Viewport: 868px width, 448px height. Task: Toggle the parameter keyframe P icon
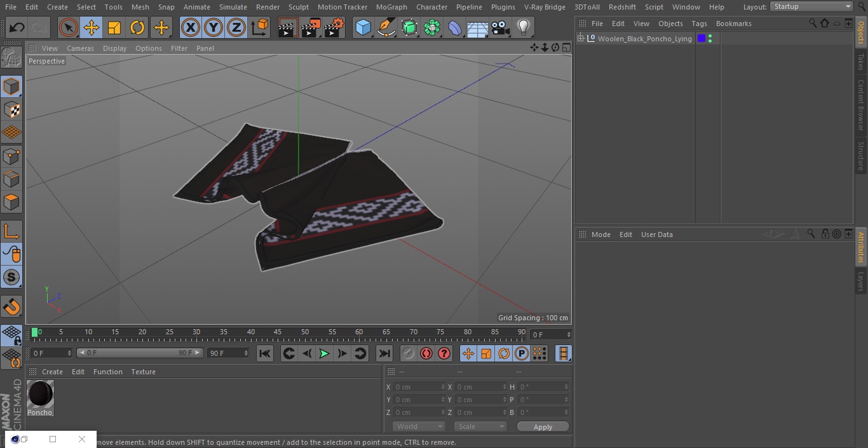coord(522,353)
